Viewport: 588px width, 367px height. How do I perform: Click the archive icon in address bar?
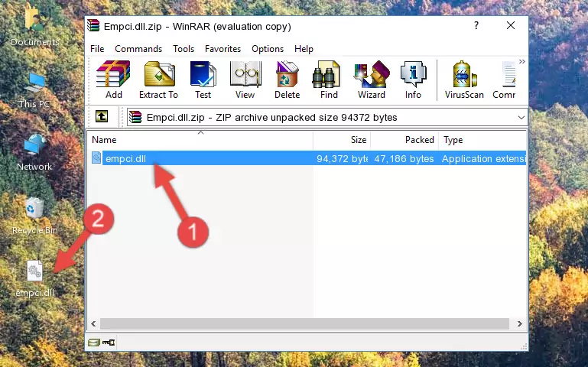(x=135, y=117)
